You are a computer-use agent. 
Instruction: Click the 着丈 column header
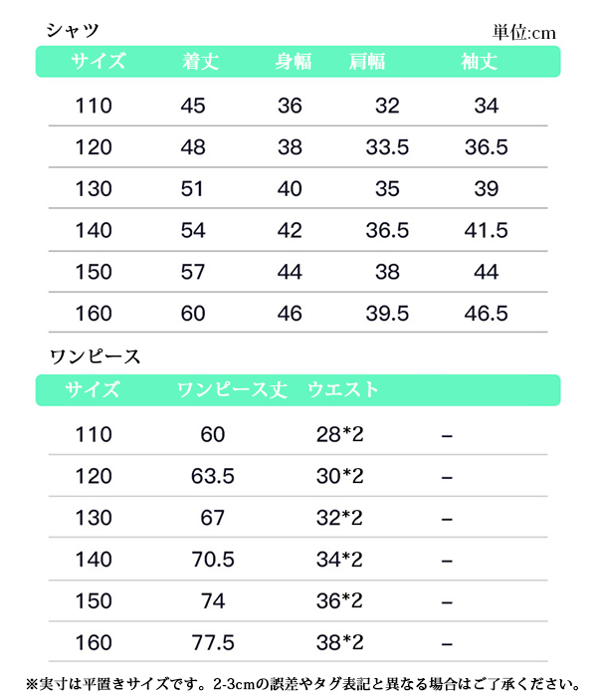point(198,62)
